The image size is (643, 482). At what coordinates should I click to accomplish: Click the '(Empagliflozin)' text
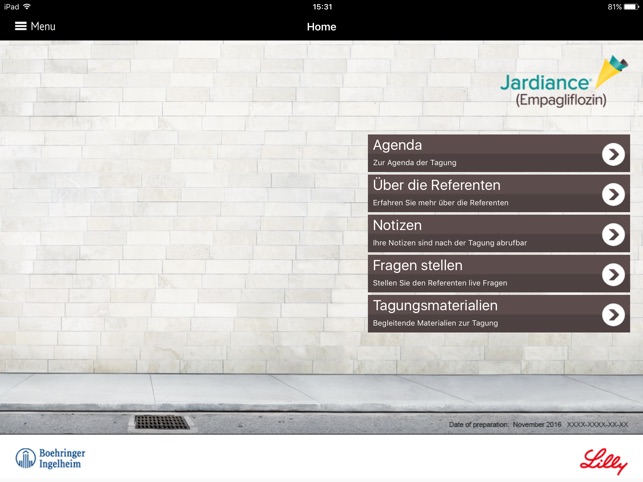click(x=561, y=100)
